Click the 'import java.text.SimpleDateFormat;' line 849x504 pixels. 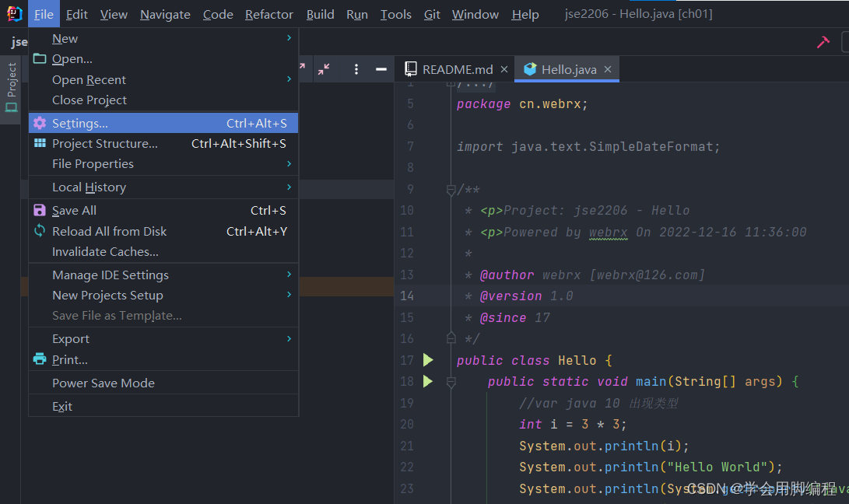(588, 147)
